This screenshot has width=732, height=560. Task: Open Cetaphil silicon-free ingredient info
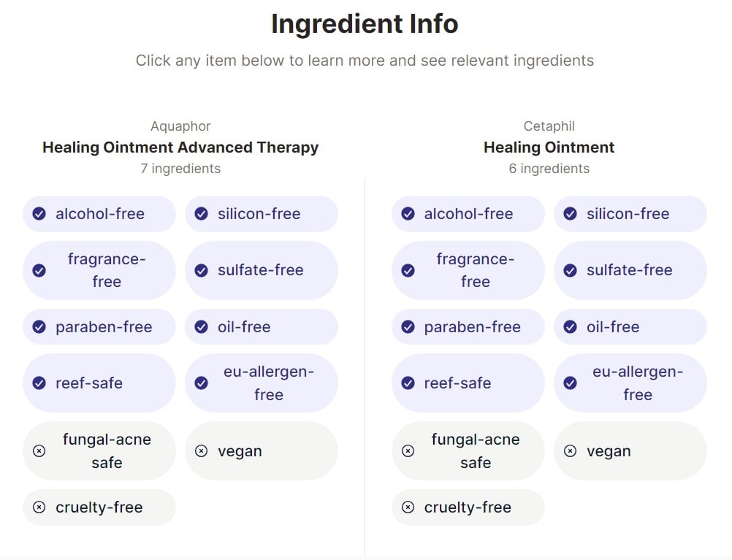click(x=630, y=214)
